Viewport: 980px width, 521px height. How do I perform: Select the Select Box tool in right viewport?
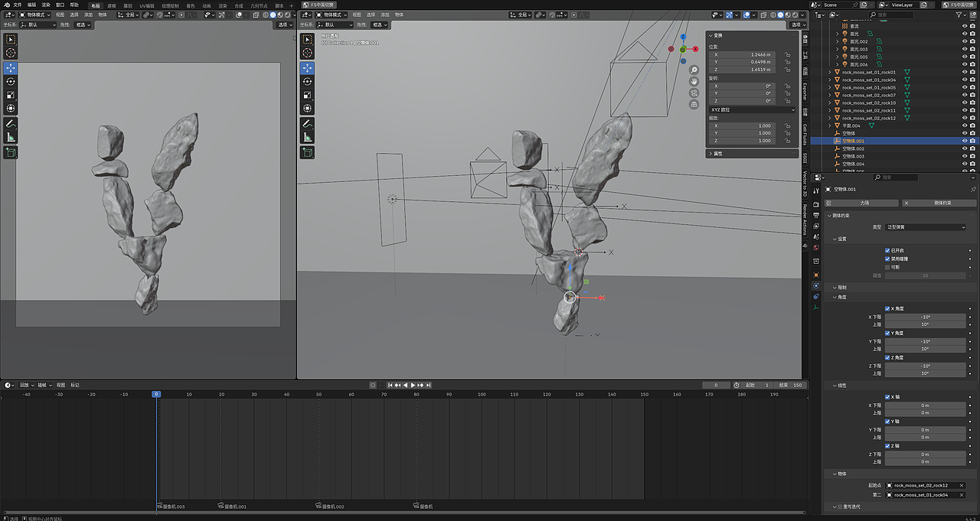pos(306,39)
